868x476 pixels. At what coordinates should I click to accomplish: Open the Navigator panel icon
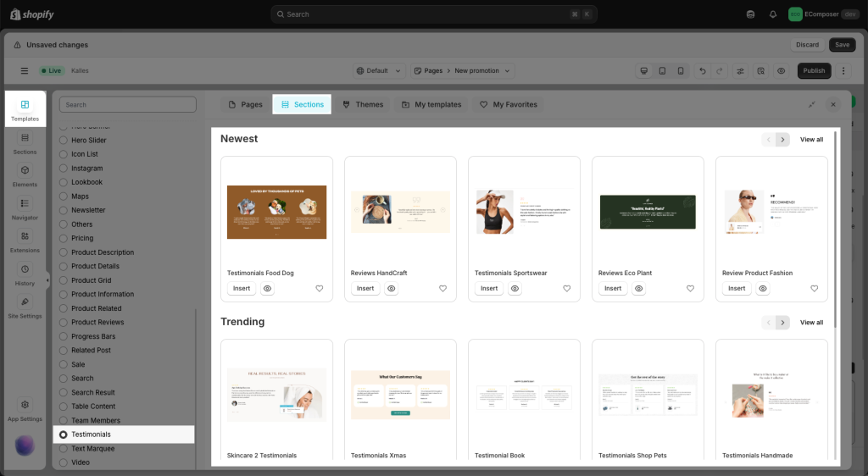25,208
